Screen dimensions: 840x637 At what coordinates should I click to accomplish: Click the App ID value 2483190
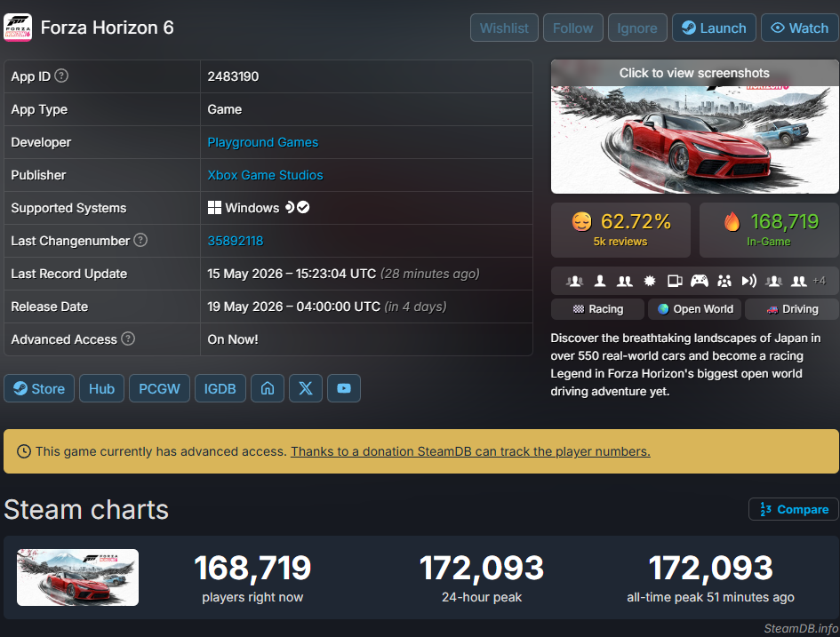click(x=233, y=76)
